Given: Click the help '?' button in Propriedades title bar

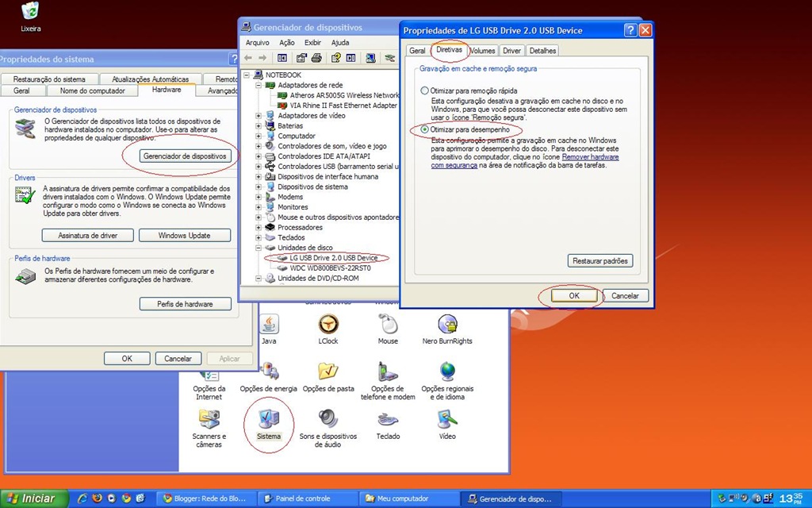Looking at the screenshot, I should [630, 30].
